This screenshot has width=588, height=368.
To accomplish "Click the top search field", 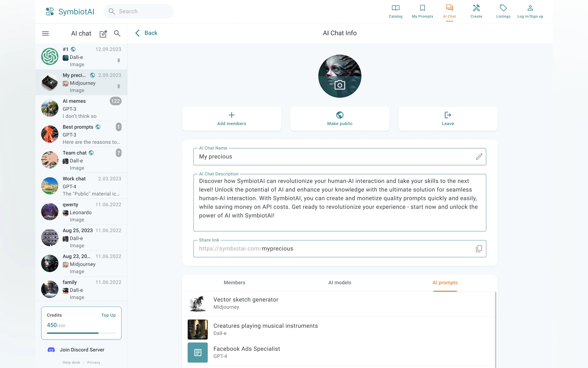I will pos(138,11).
